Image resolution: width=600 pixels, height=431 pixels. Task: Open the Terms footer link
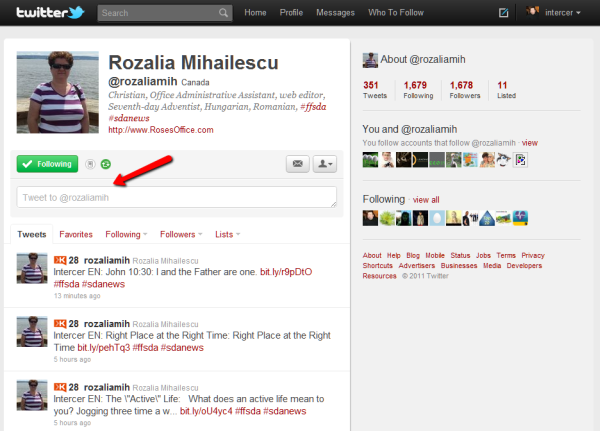pyautogui.click(x=506, y=255)
